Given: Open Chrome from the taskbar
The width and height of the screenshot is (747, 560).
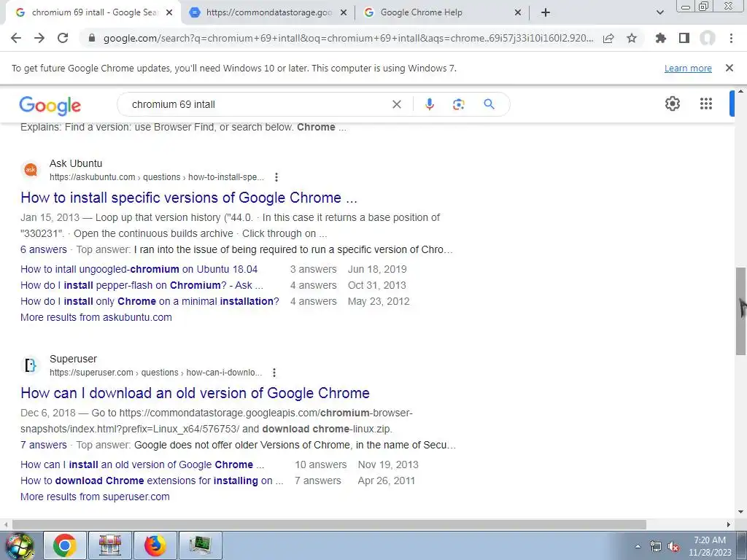Looking at the screenshot, I should point(65,545).
